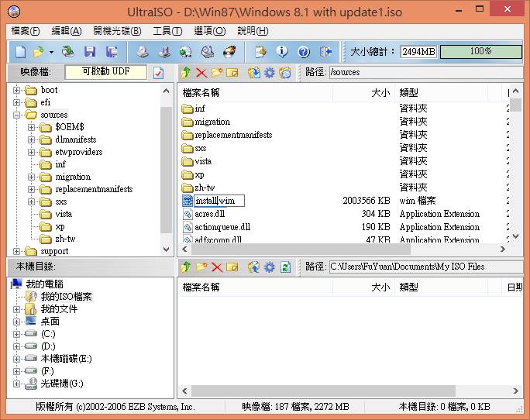Click red X delete icon in local pane toolbar
This screenshot has width=530, height=420.
[x=217, y=267]
